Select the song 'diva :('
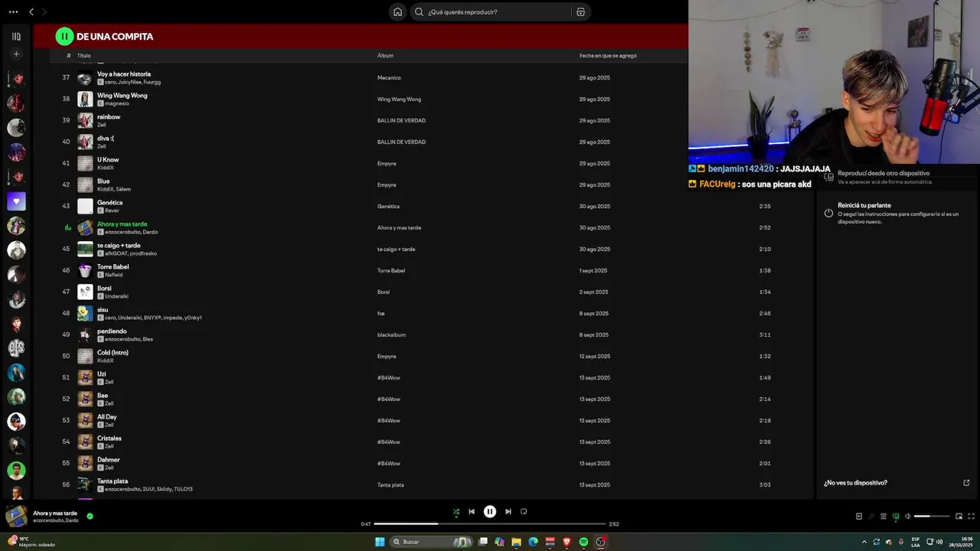The height and width of the screenshot is (551, 980). click(106, 139)
